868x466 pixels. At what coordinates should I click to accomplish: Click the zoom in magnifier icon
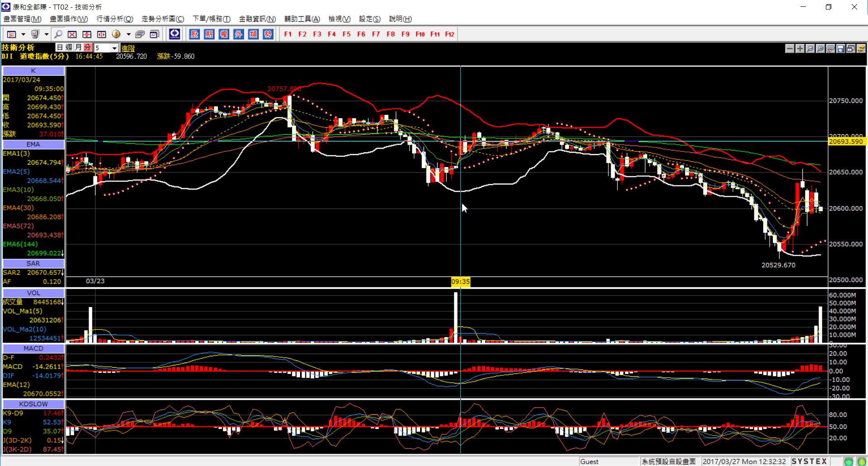tap(820, 49)
